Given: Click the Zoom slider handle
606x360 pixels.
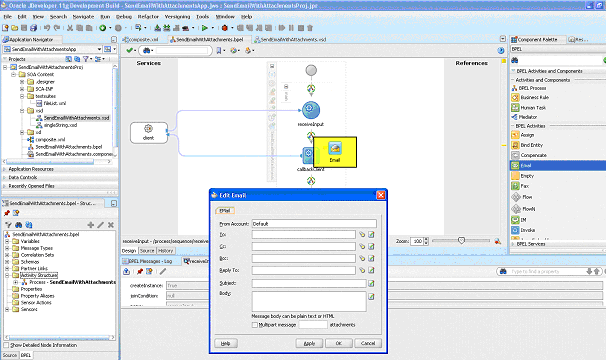Looking at the screenshot, I should click(x=461, y=241).
